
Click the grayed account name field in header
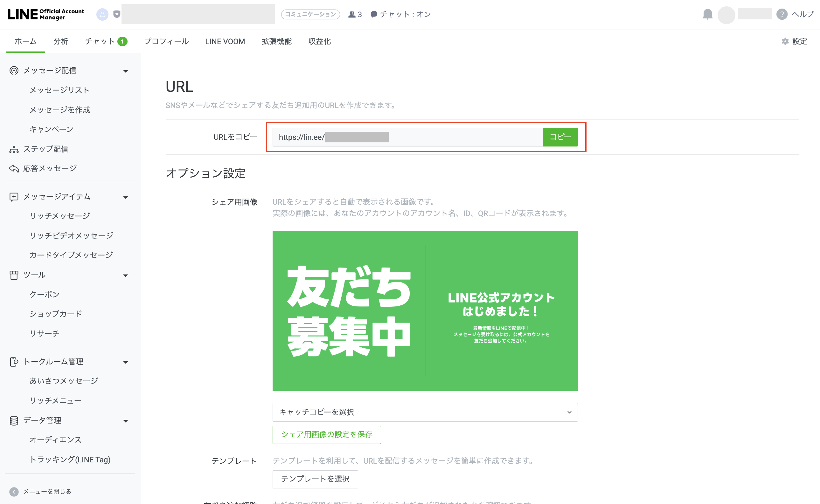tap(198, 14)
